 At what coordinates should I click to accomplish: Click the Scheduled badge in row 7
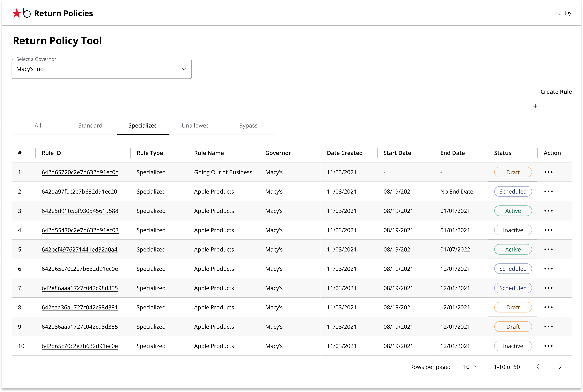[x=513, y=288]
